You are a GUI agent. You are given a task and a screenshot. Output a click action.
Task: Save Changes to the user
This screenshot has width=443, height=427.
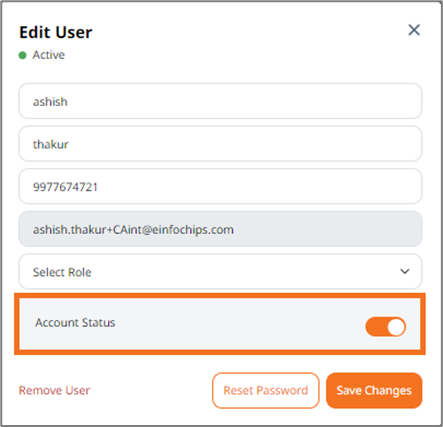pyautogui.click(x=374, y=390)
